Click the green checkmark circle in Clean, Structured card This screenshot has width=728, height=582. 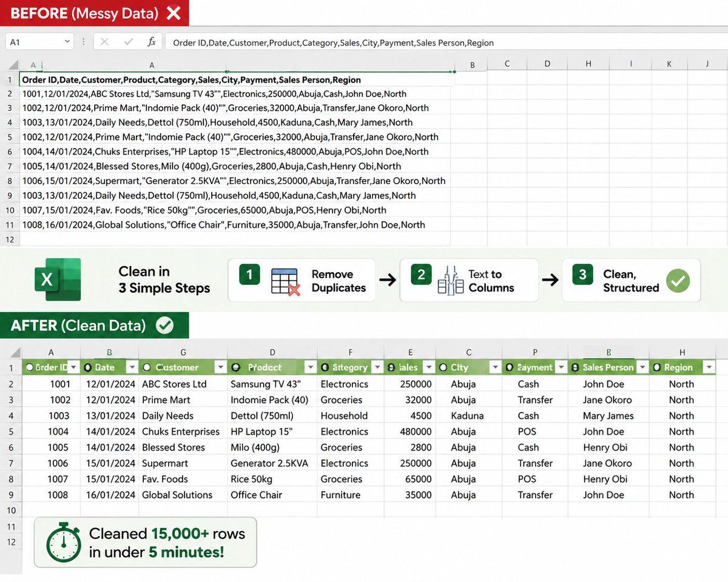coord(678,280)
